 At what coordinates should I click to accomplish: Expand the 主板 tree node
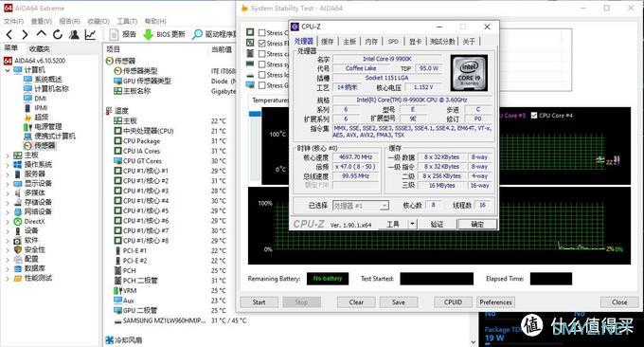click(x=8, y=155)
